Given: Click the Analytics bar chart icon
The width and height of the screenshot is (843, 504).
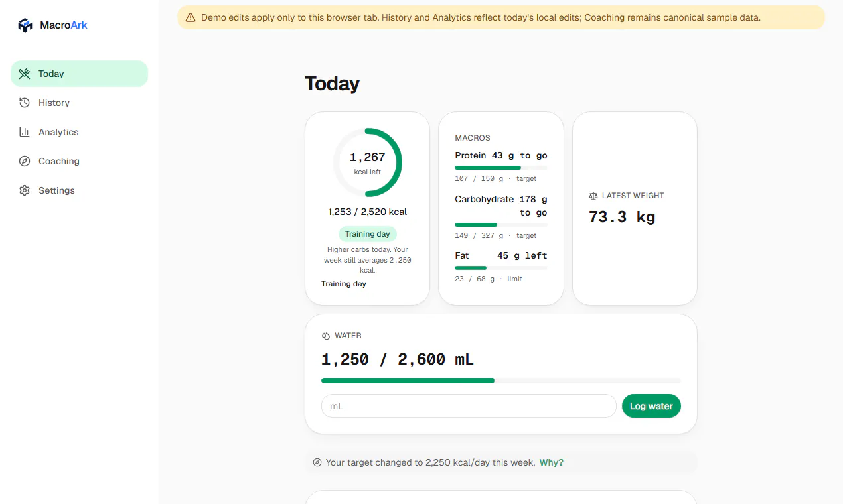Looking at the screenshot, I should coord(25,132).
